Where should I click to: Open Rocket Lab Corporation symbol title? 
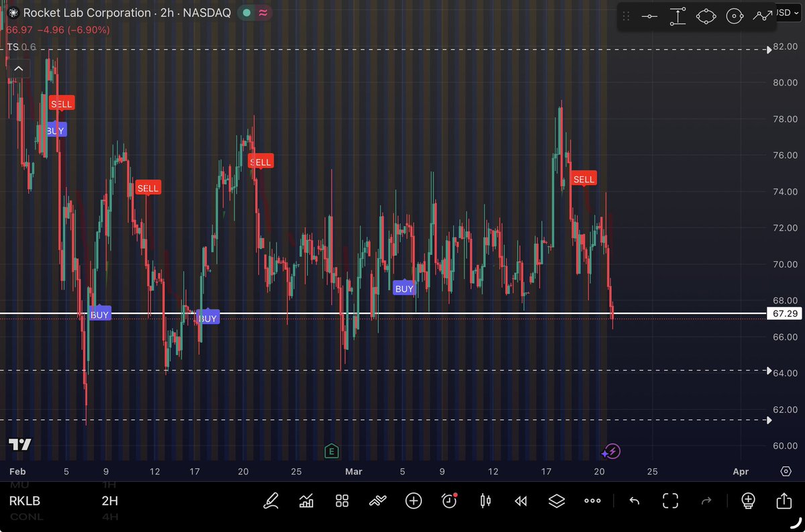87,13
